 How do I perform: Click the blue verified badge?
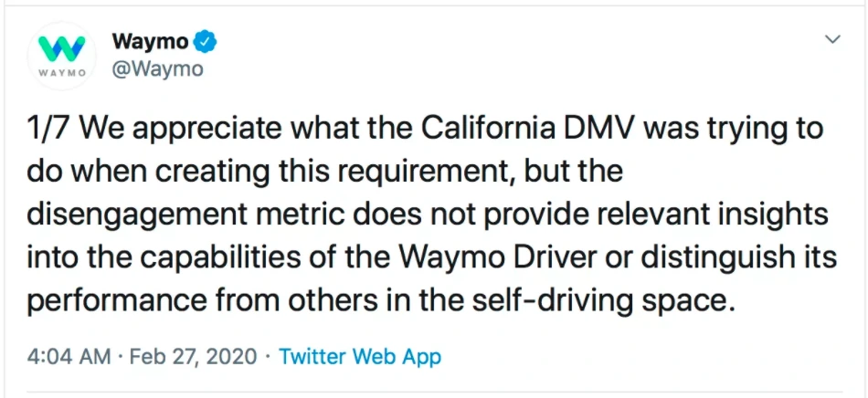tap(207, 42)
